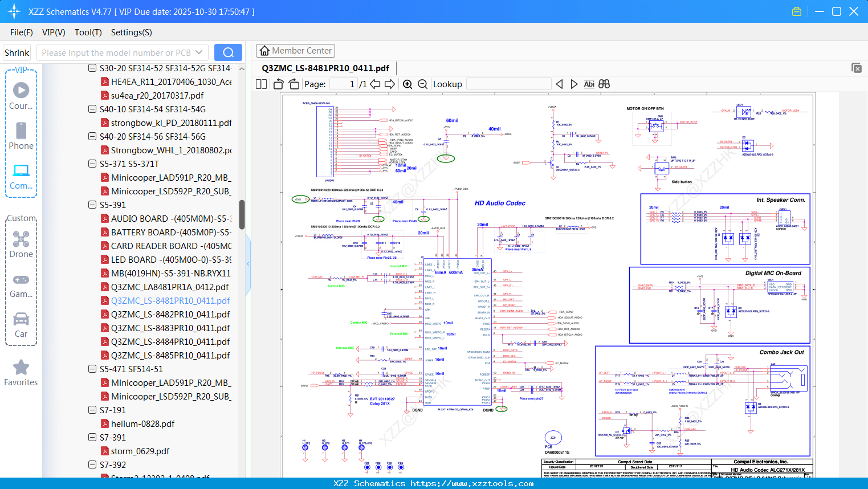
Task: Open the Phone category in sidebar
Action: [21, 136]
